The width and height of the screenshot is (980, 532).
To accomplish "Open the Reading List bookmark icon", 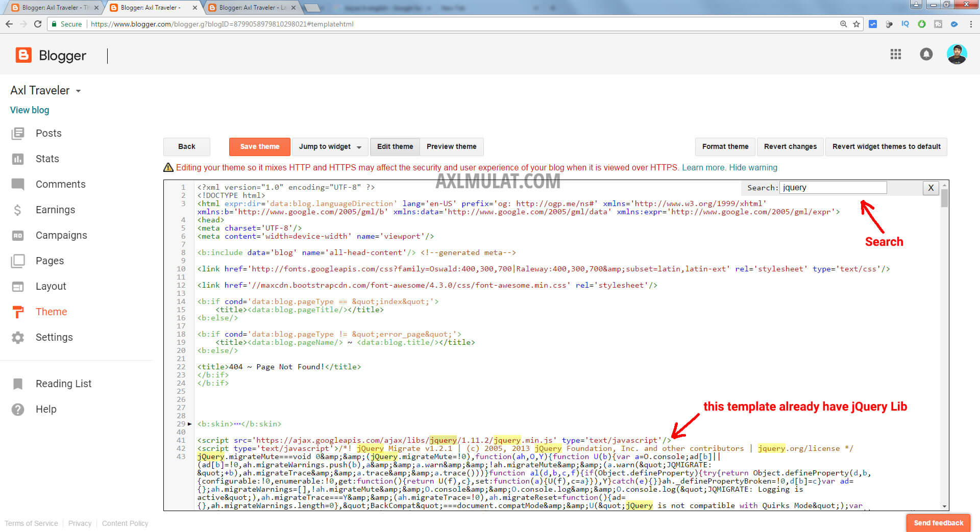I will [x=18, y=384].
